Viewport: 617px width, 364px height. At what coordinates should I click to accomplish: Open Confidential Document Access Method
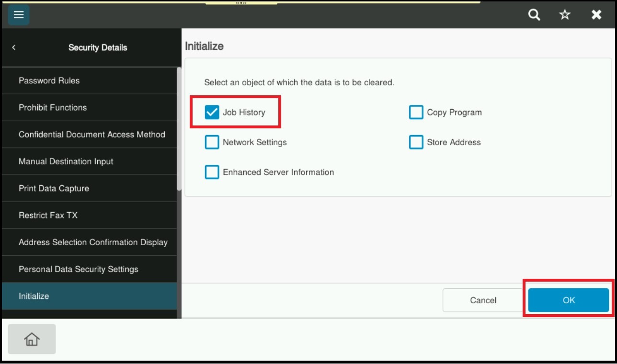89,135
